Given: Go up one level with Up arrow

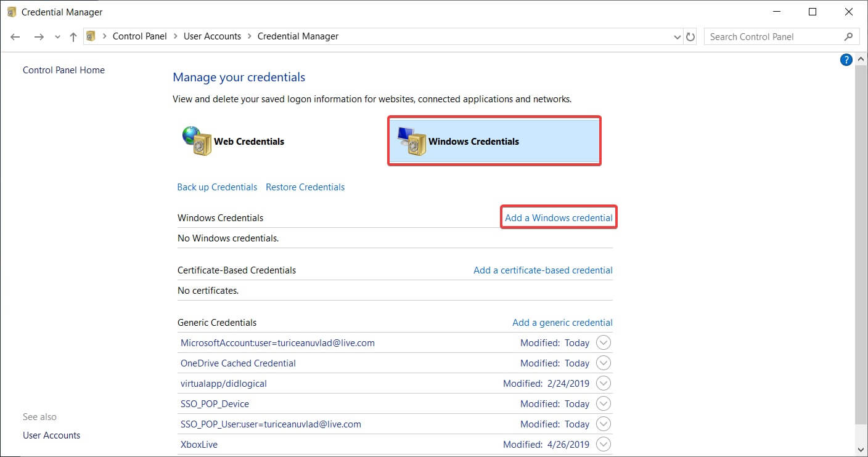Looking at the screenshot, I should click(73, 37).
